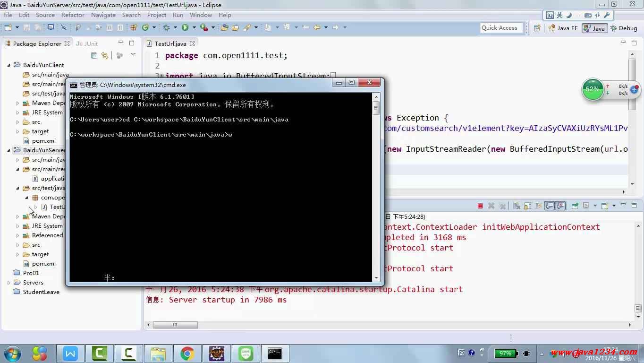The height and width of the screenshot is (363, 644).
Task: Select pom.xml under BaiduYunServer
Action: pos(43,264)
